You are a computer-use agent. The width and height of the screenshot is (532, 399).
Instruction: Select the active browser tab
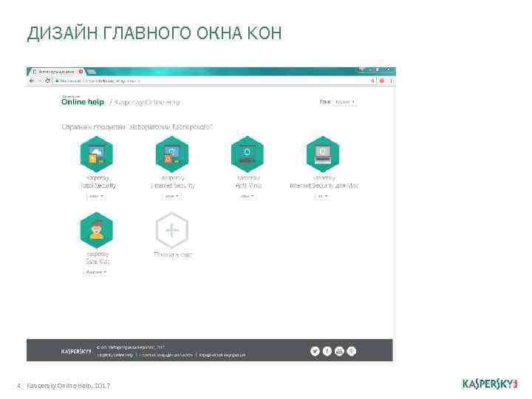[56, 72]
